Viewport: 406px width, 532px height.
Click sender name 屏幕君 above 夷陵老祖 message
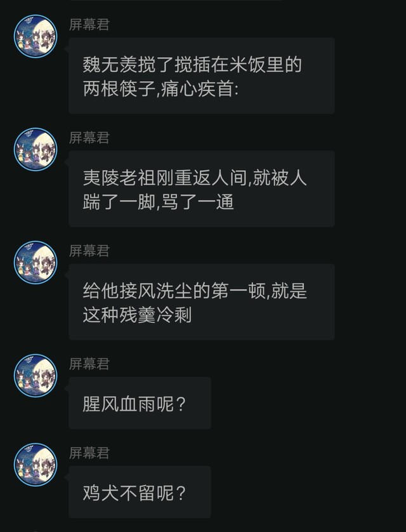tap(89, 138)
